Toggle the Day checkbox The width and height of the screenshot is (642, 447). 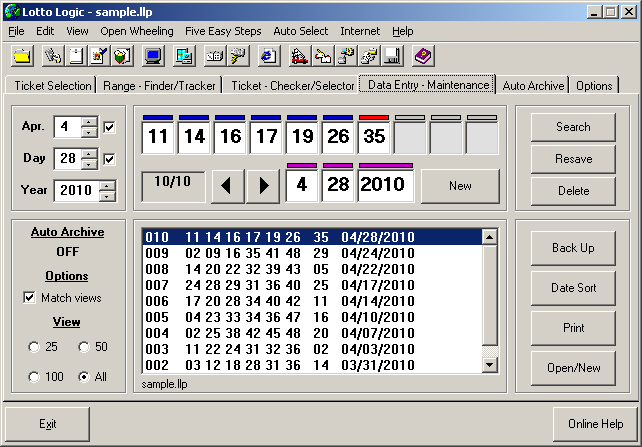click(109, 159)
